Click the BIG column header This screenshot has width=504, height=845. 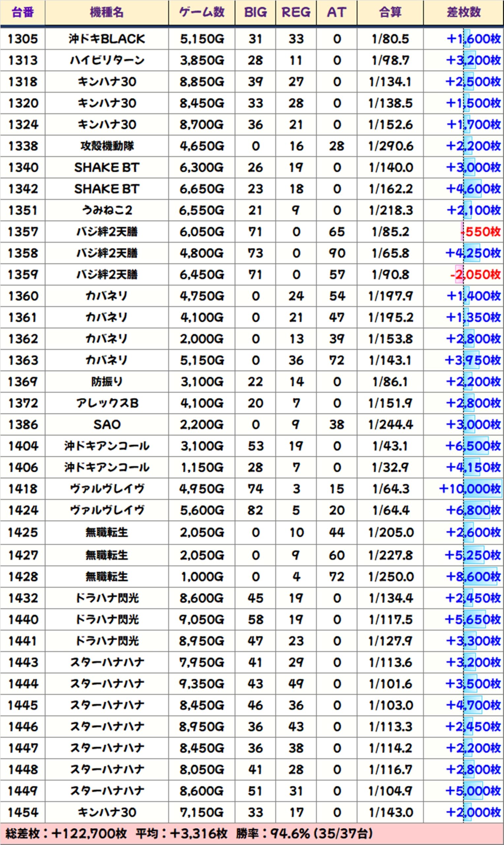click(255, 13)
